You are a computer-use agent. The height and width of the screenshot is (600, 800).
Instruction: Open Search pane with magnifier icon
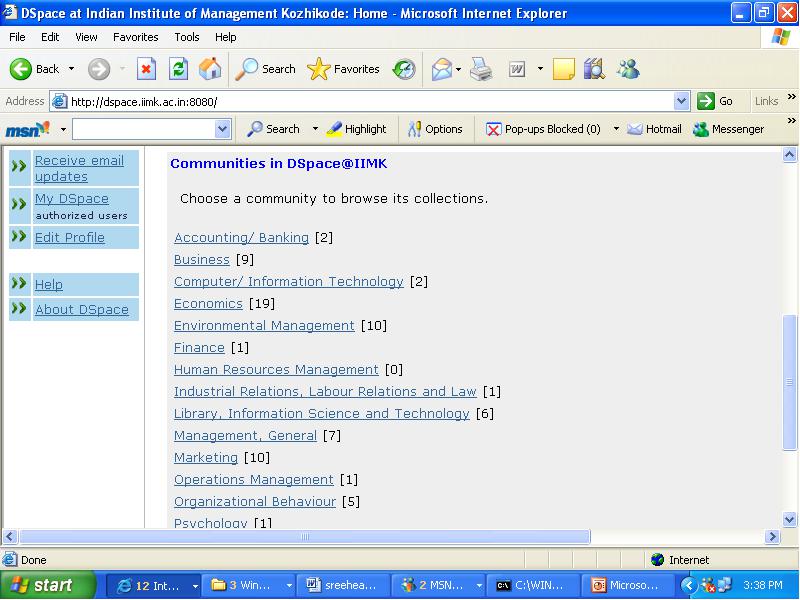point(246,69)
